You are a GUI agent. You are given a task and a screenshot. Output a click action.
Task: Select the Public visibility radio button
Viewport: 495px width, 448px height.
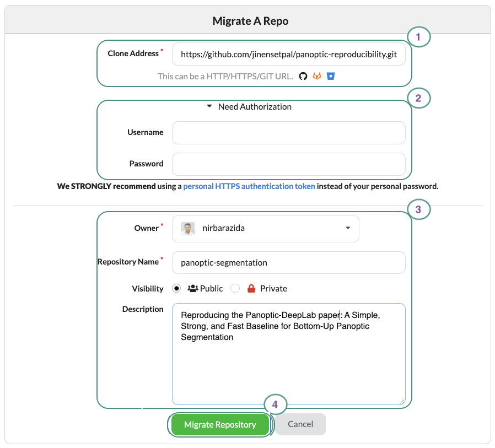coord(177,288)
